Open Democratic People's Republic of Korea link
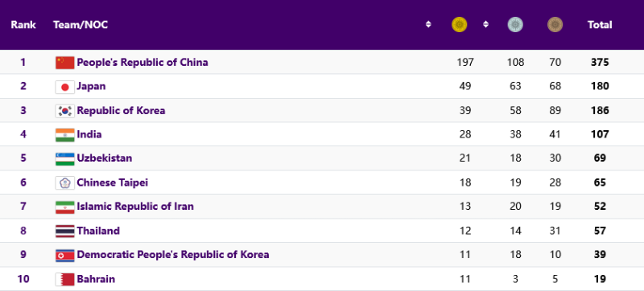 [173, 255]
